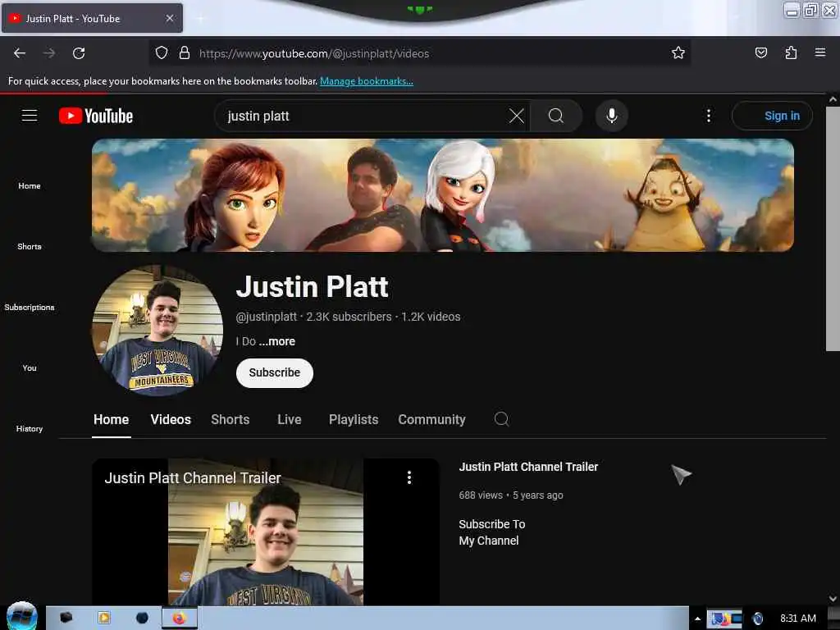
Task: Open History in sidebar
Action: pyautogui.click(x=30, y=428)
